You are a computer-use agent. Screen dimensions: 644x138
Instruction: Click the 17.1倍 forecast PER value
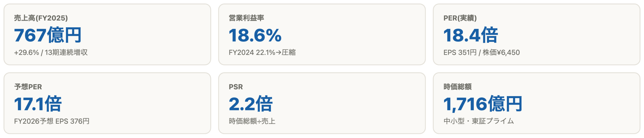tap(38, 104)
